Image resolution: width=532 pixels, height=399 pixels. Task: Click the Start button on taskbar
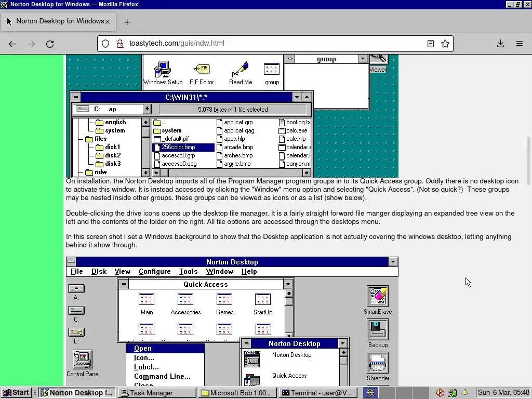[16, 393]
